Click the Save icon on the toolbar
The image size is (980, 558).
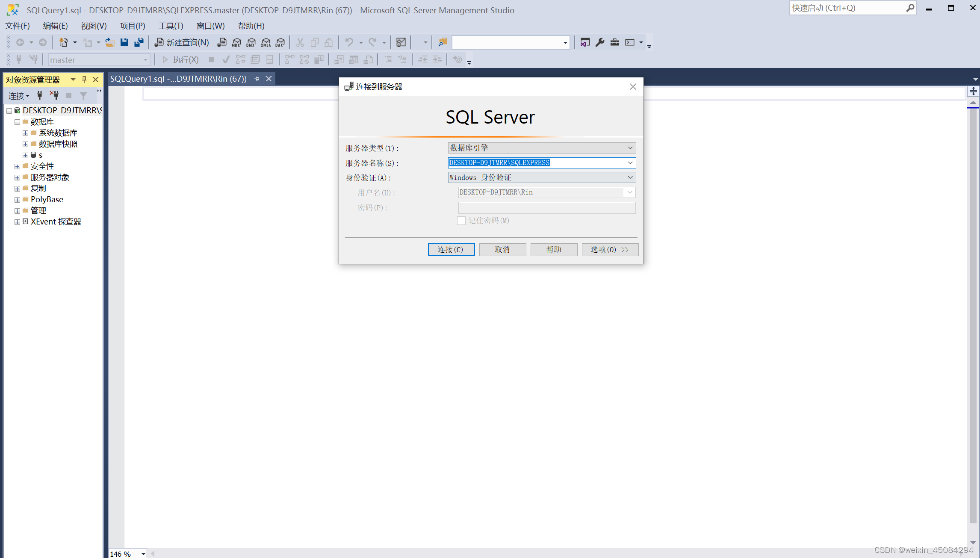coord(124,42)
